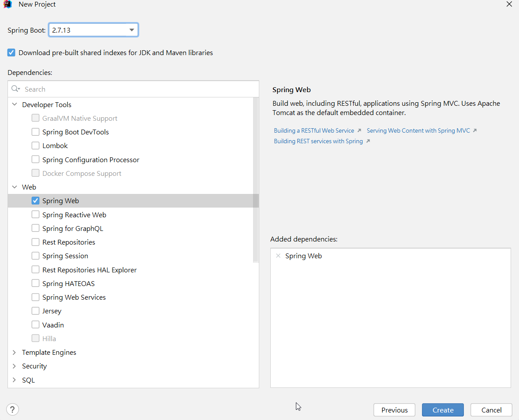This screenshot has height=420, width=519.
Task: Collapse the Developer Tools category
Action: click(x=15, y=104)
